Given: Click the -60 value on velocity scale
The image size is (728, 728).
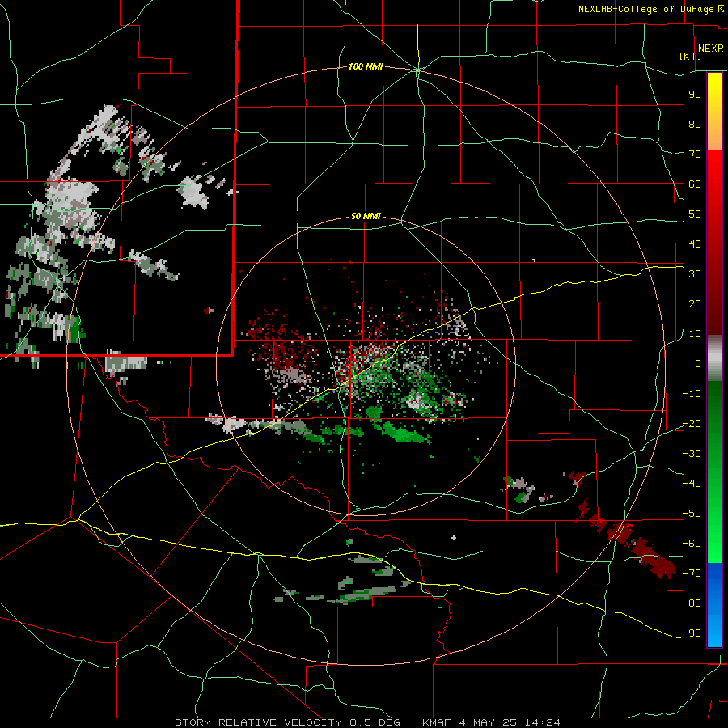Looking at the screenshot, I should tap(692, 544).
